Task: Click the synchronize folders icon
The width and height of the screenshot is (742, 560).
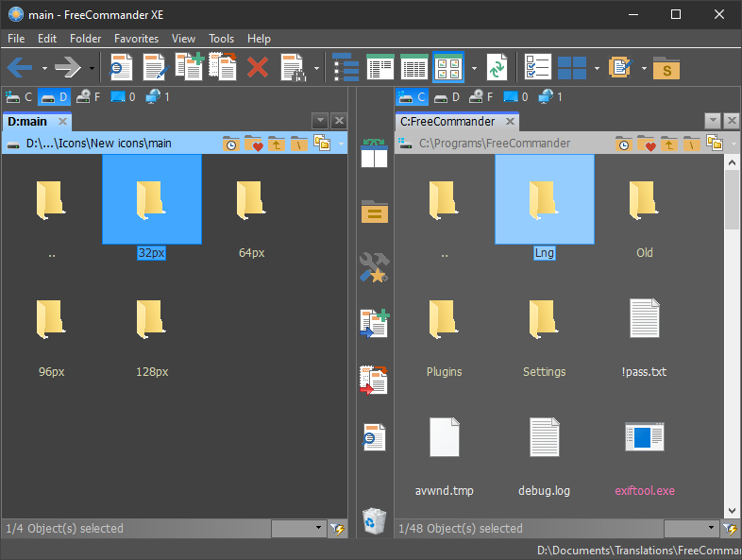Action: coord(497,68)
